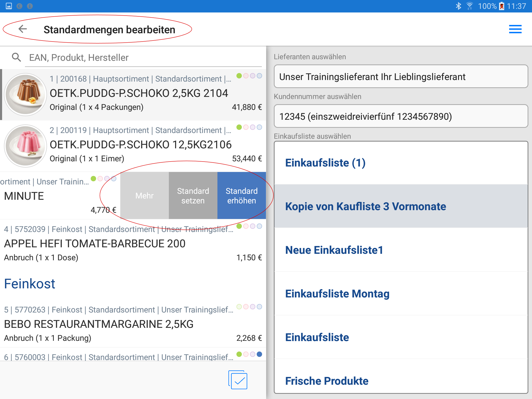Tap the blue dot on item 6
The image size is (532, 399).
259,354
